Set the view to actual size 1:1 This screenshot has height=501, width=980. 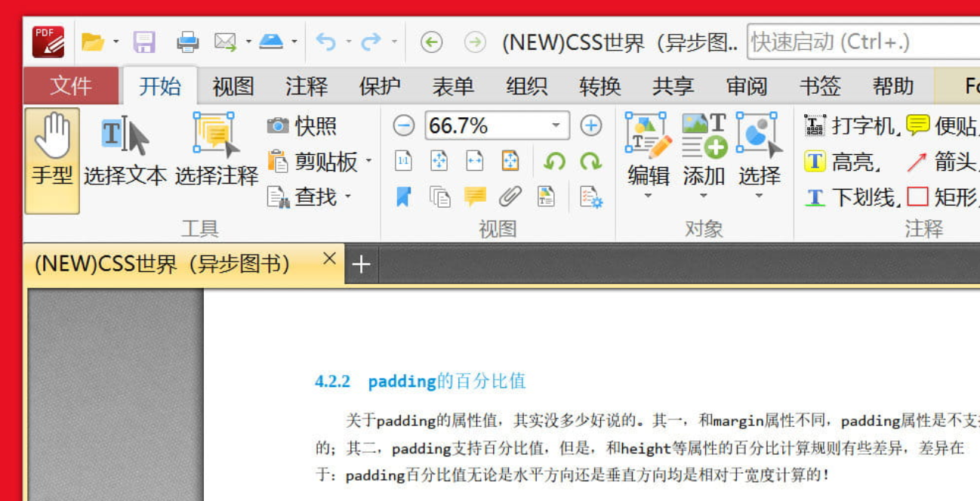coord(404,161)
